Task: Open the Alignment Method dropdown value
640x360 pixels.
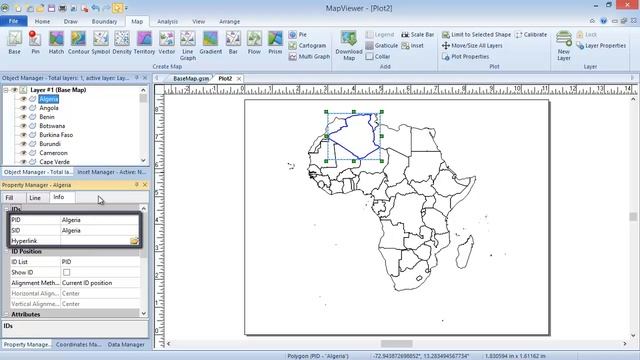Action: 100,283
